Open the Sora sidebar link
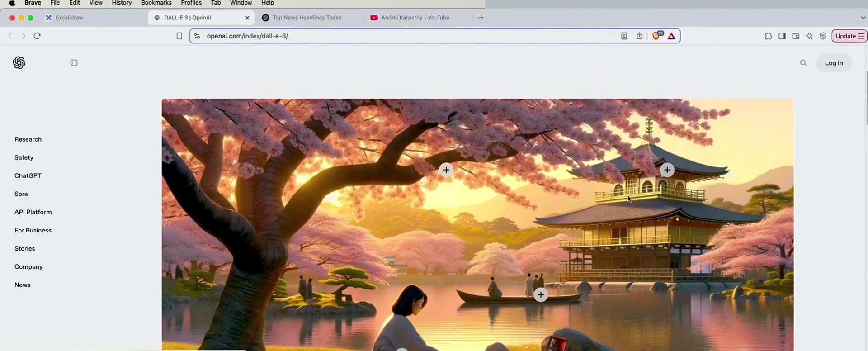The height and width of the screenshot is (351, 868). pos(21,194)
